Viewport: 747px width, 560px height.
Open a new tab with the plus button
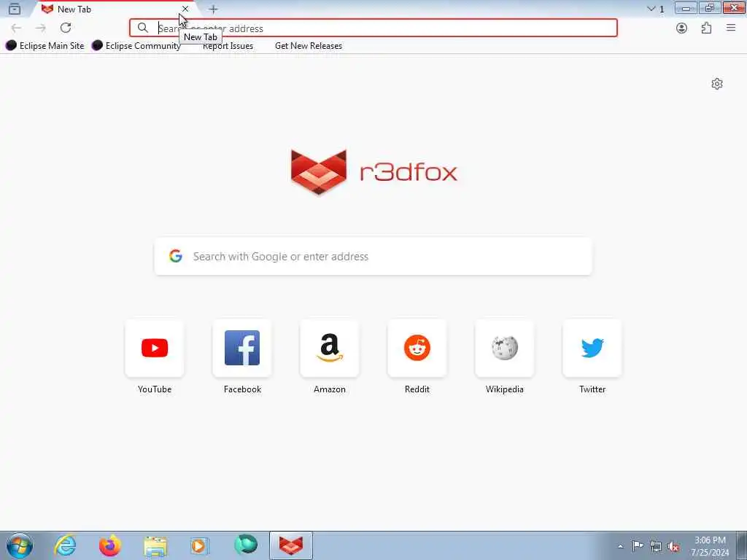click(x=213, y=9)
